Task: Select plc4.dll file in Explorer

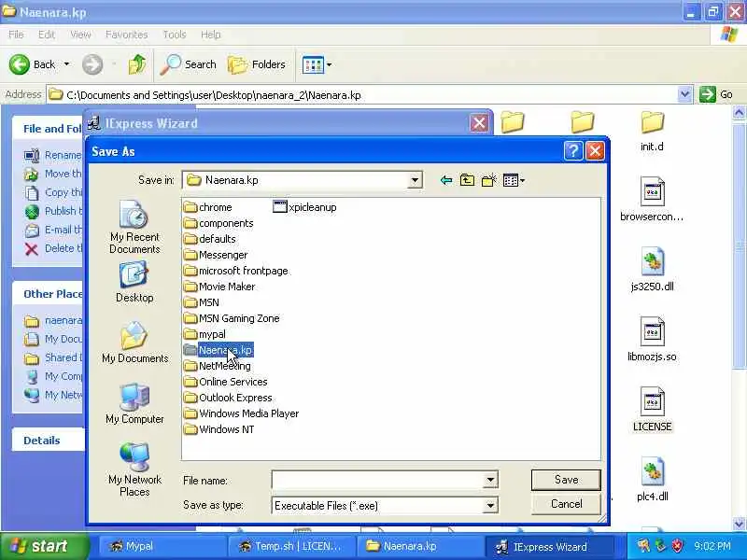Action: pos(652,480)
